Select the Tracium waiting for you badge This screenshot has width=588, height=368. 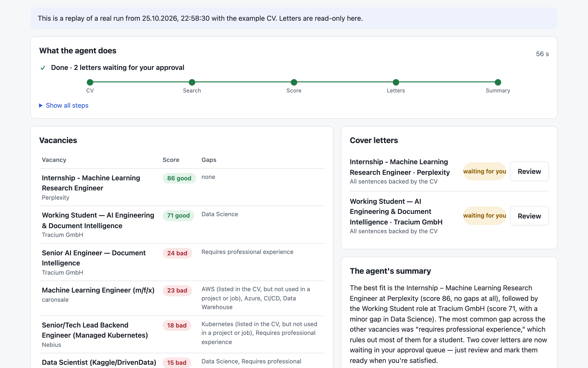click(484, 216)
